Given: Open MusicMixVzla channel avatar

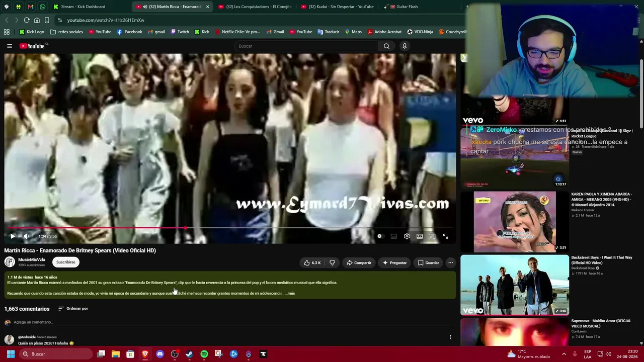Looking at the screenshot, I should click(10, 262).
